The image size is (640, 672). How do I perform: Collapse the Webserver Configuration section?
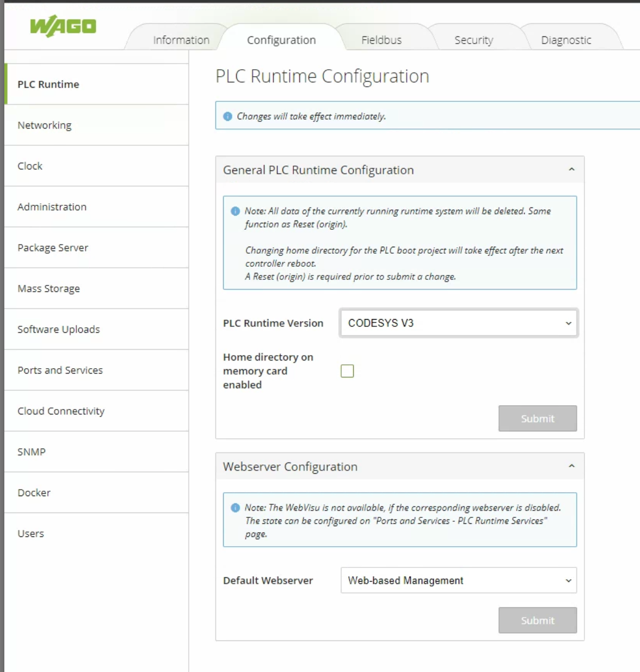click(x=571, y=466)
